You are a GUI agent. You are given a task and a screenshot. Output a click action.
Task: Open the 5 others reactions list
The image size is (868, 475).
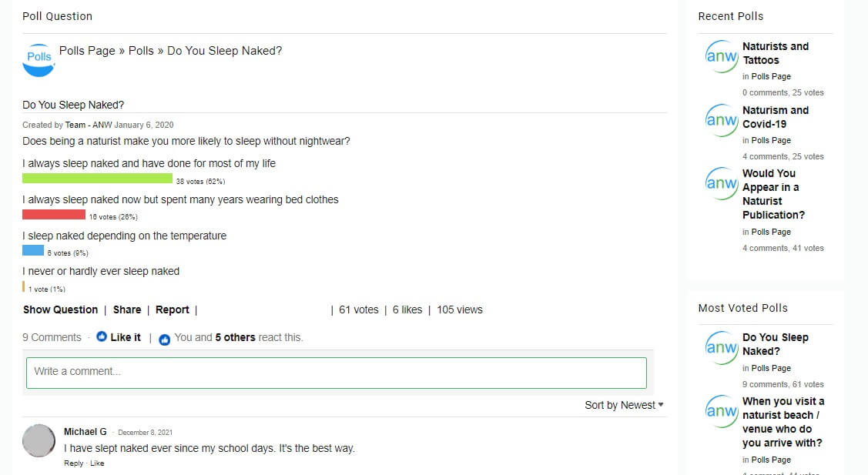pyautogui.click(x=235, y=338)
